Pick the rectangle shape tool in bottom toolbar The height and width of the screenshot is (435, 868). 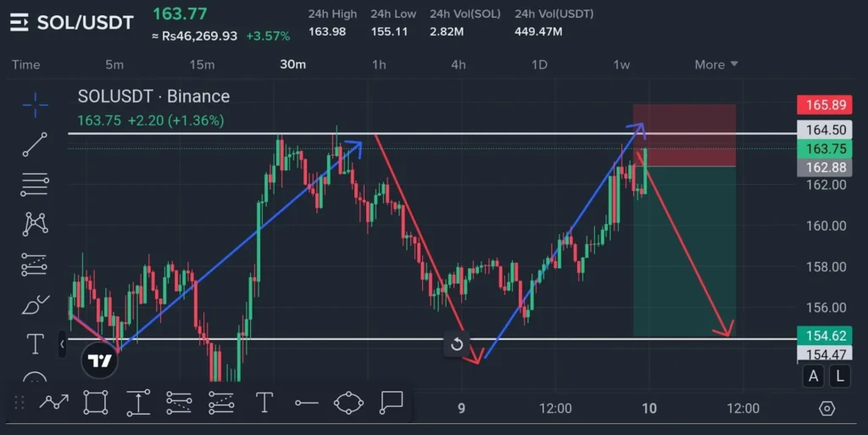[96, 402]
